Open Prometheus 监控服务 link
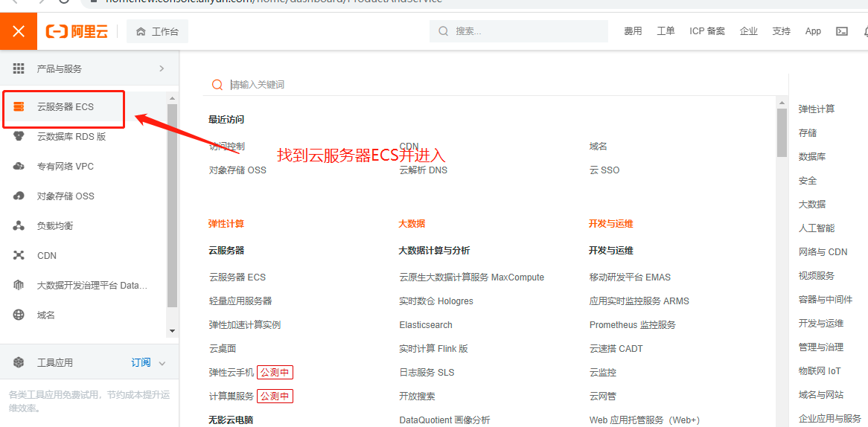 coord(633,324)
